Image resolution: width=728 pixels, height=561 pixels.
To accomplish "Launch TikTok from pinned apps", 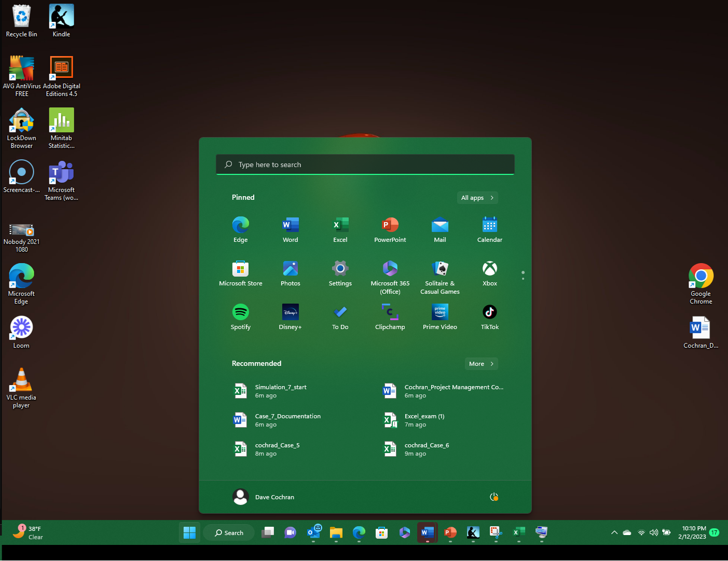I will click(489, 317).
